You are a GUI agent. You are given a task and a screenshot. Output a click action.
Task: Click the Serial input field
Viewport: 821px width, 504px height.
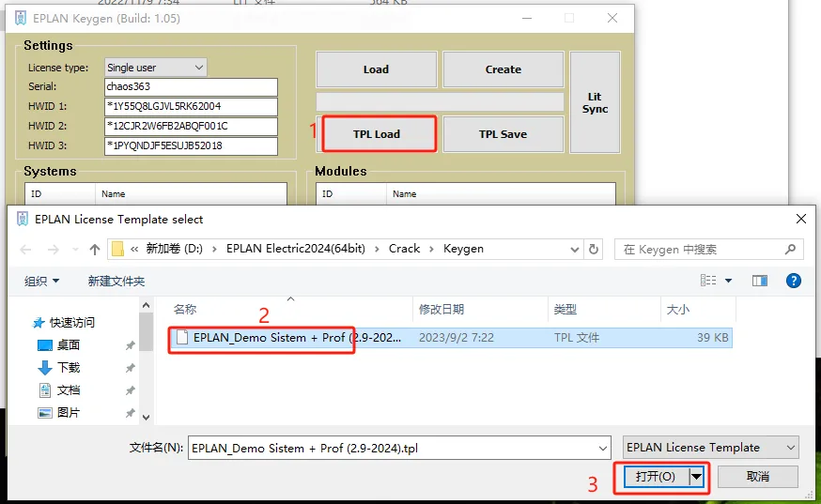point(191,87)
